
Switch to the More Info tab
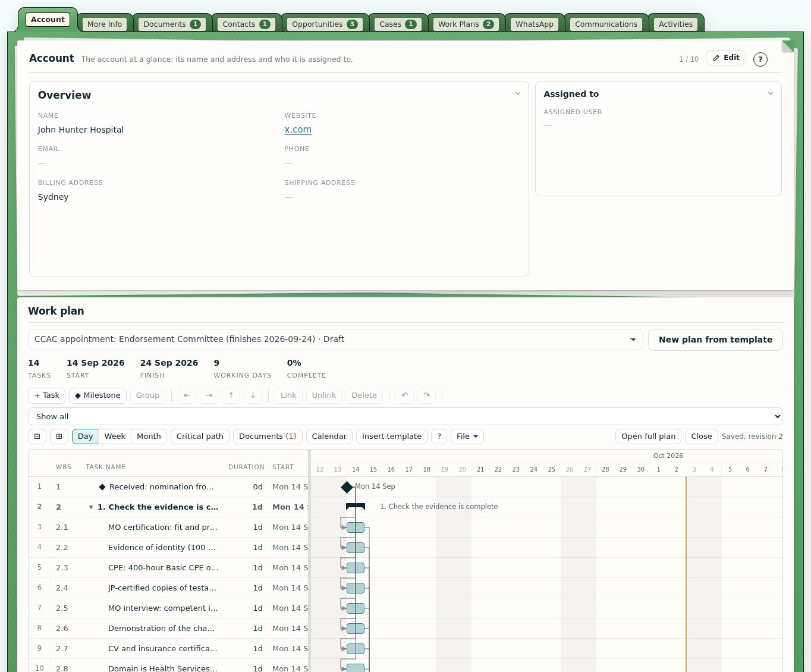[105, 24]
